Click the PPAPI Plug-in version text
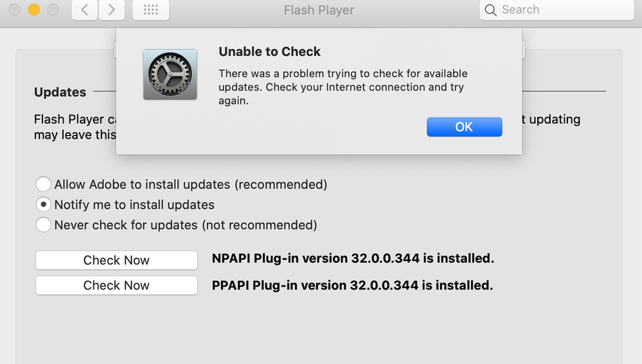 tap(352, 285)
